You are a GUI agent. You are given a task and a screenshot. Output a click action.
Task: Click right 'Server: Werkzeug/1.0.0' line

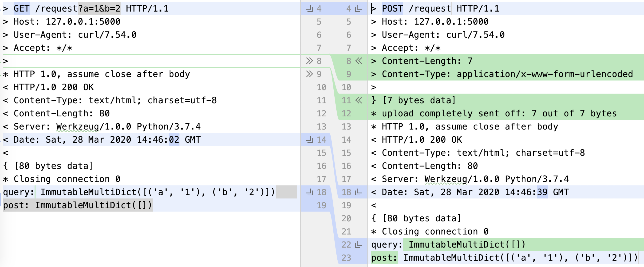470,179
